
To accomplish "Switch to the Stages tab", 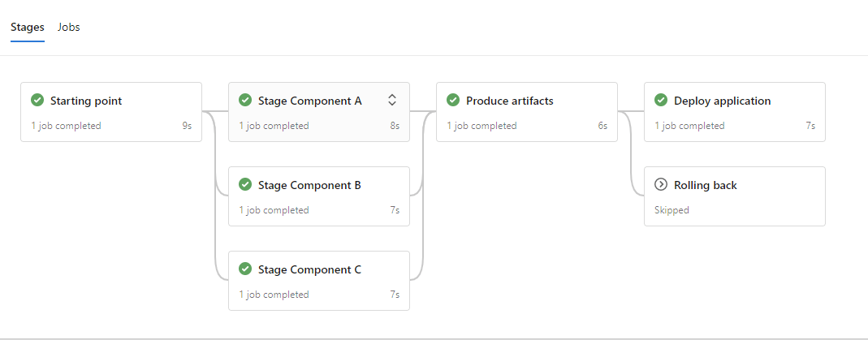I will pos(28,28).
